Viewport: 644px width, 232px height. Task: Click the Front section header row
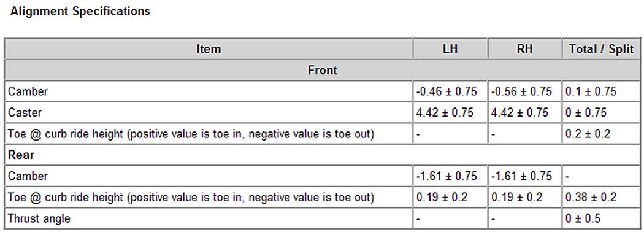click(323, 71)
